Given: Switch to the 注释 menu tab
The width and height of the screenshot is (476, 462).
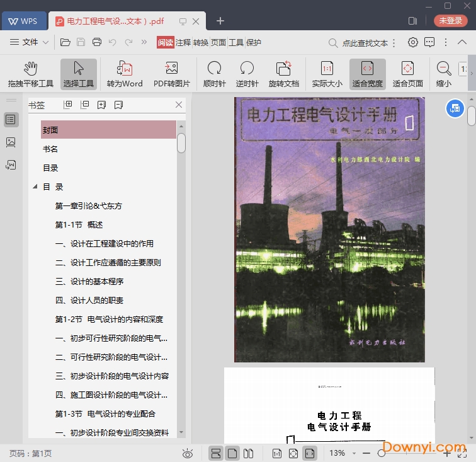Looking at the screenshot, I should (183, 42).
